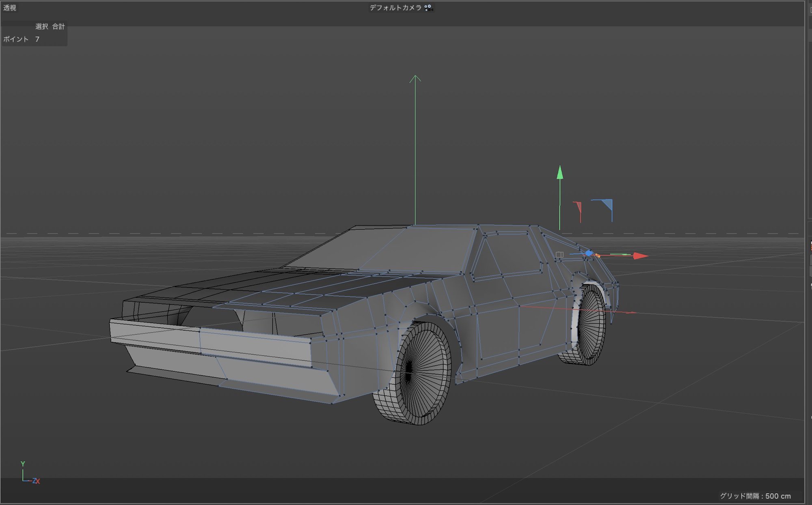Click the Y axis on the bottom-left orientation indicator
Screen dimensions: 812x505
22,463
